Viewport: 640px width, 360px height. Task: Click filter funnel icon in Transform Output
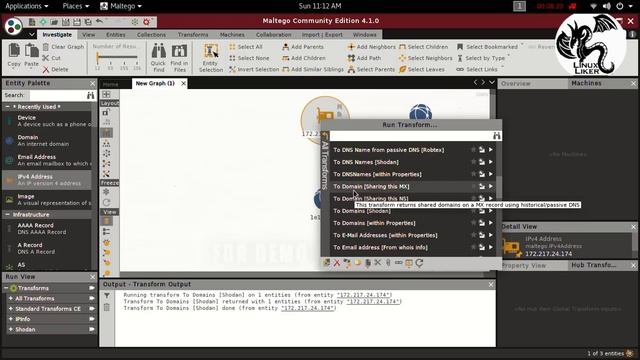pyautogui.click(x=107, y=296)
